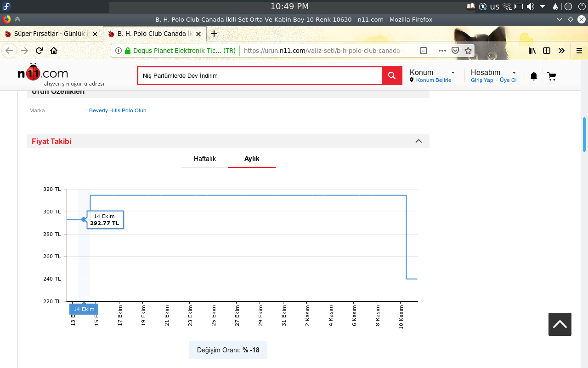The width and height of the screenshot is (588, 368).
Task: Click the page vertical scrollbar thumb
Action: point(584,134)
